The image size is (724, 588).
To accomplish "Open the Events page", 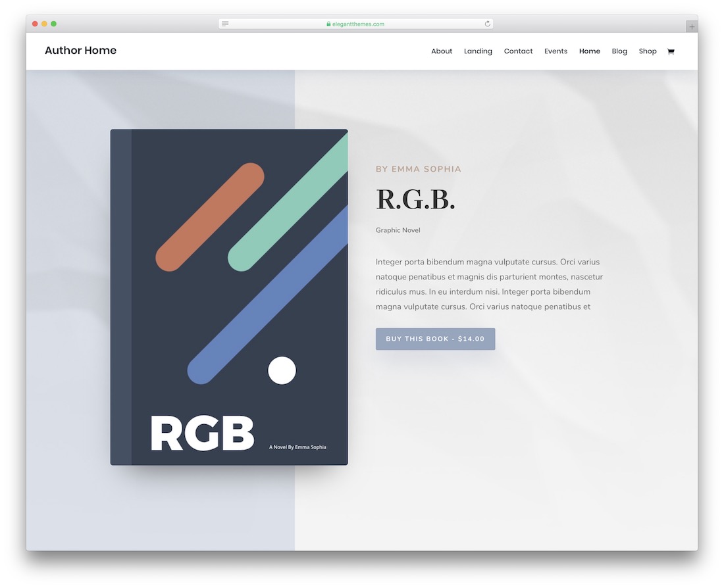I will 556,51.
